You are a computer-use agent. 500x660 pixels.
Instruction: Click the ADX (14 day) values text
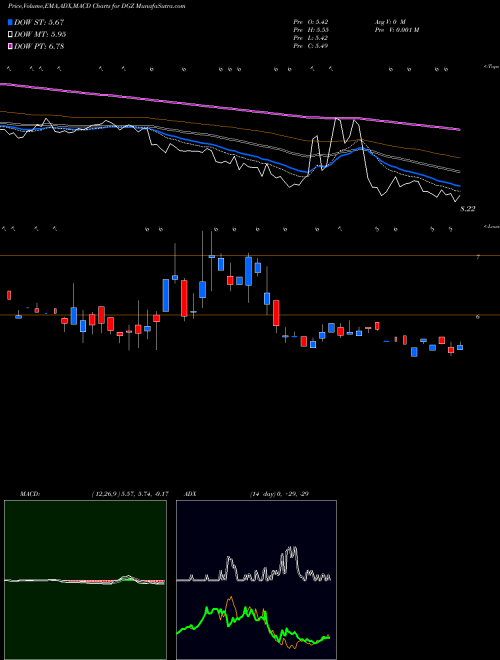pyautogui.click(x=279, y=494)
